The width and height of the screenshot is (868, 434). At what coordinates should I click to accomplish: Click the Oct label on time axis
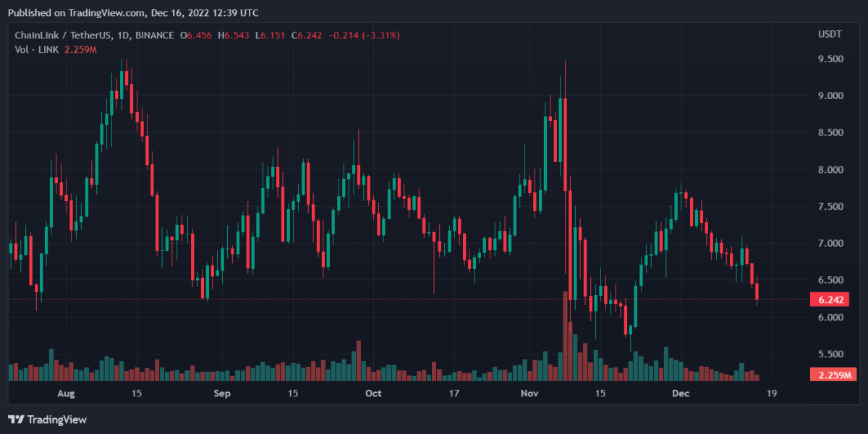click(373, 394)
